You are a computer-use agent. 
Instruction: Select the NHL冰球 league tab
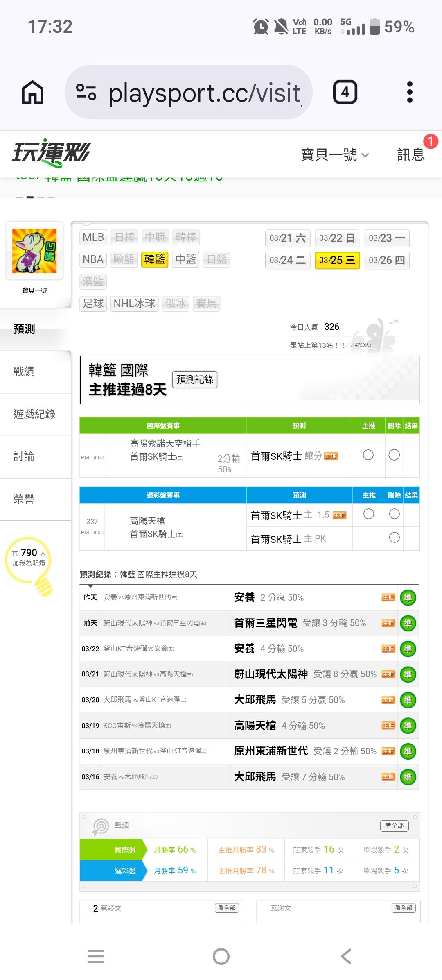[135, 304]
